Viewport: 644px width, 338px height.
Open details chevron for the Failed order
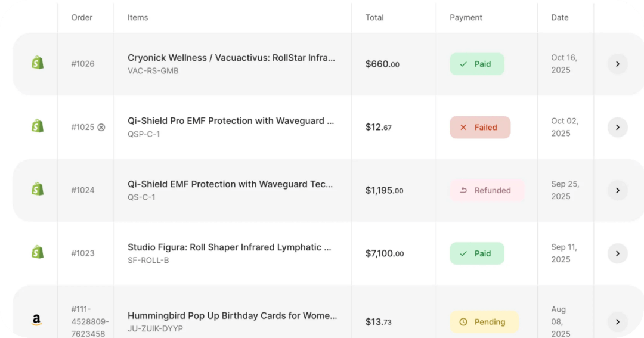pos(617,127)
